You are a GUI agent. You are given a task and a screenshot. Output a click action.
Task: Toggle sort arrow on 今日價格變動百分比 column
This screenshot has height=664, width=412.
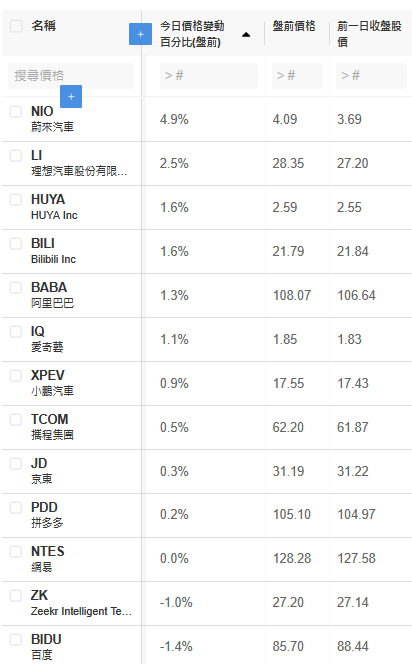[246, 34]
